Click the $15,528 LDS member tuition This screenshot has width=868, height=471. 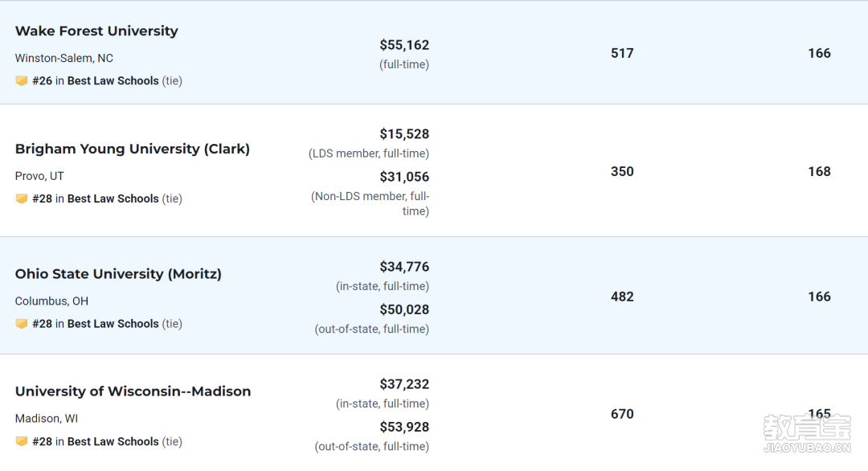point(404,134)
